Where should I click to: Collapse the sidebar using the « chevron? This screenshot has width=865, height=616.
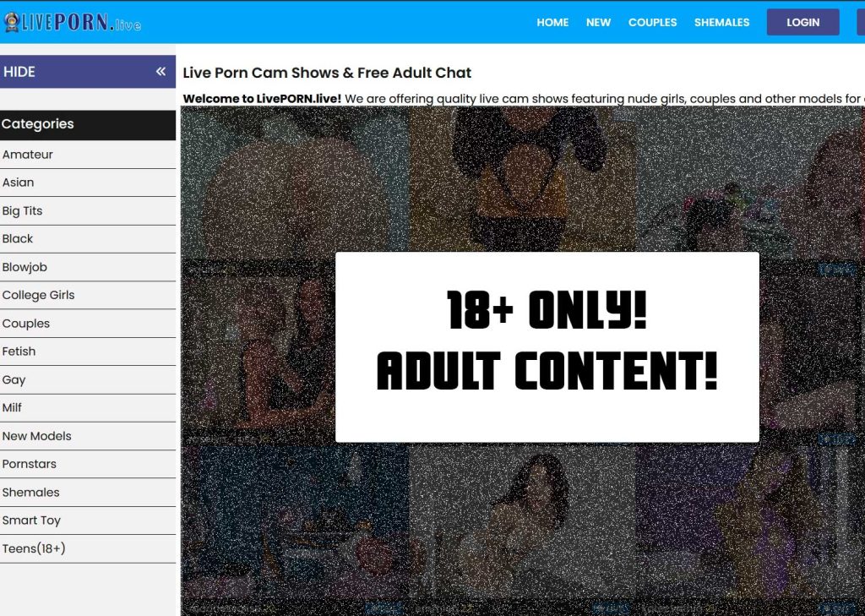click(161, 72)
